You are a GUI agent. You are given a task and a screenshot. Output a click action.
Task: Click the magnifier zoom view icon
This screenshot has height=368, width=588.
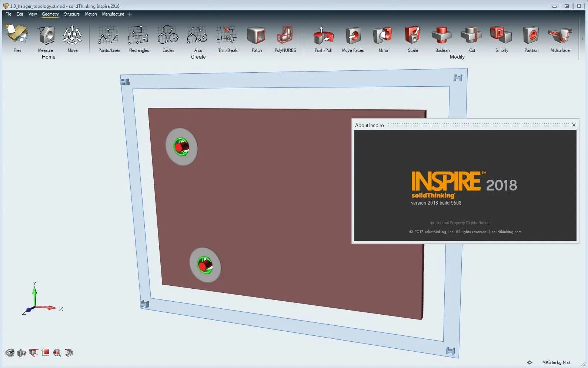(57, 352)
